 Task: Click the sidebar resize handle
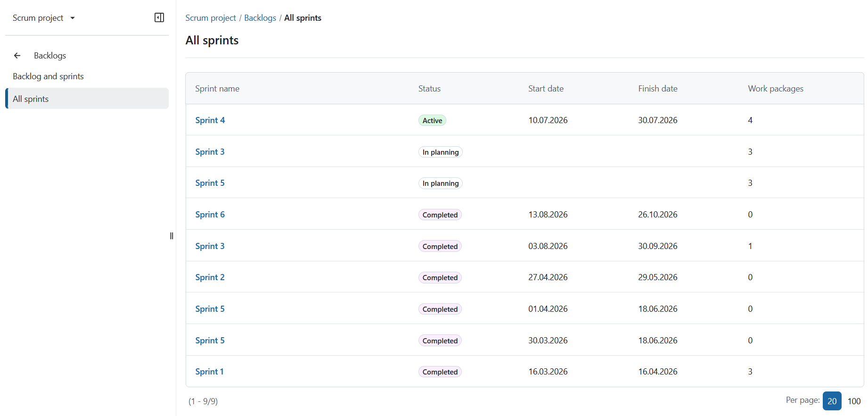pos(172,236)
